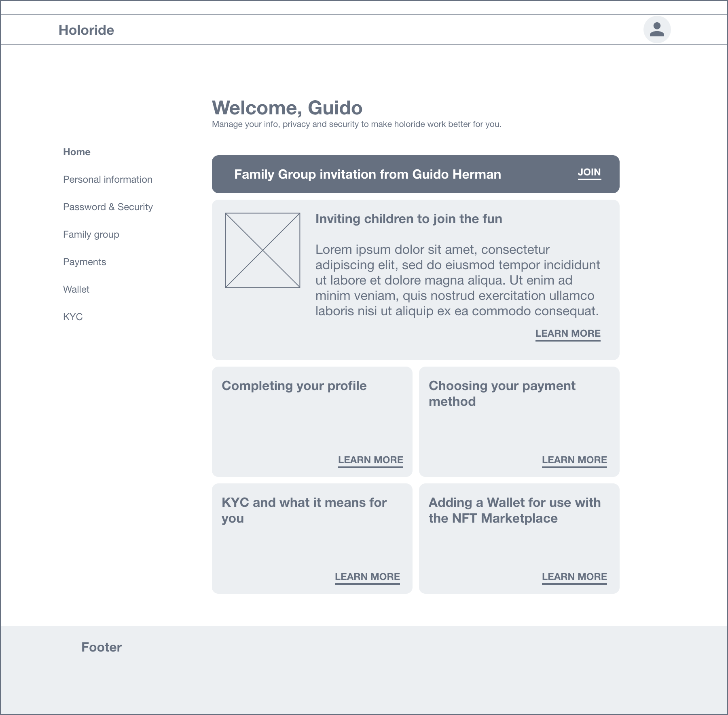
Task: Click the 'Inviting children to join the fun' heading
Action: [408, 219]
